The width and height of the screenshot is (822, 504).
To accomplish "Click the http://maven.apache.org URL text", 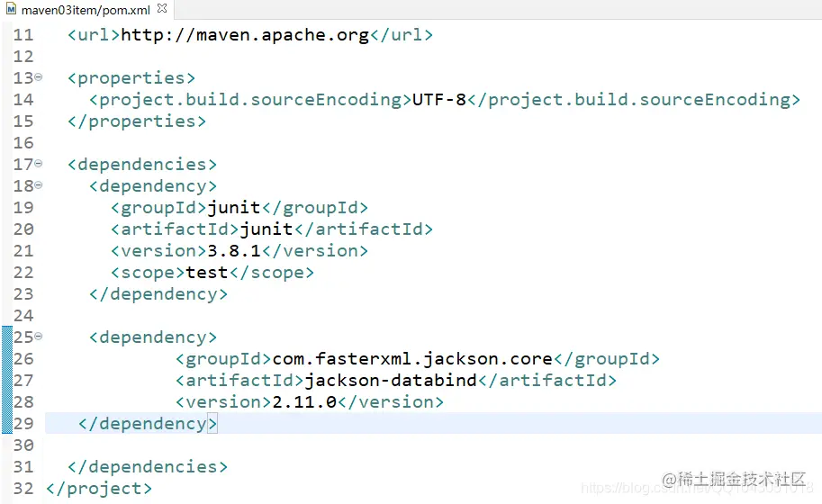I will [245, 35].
